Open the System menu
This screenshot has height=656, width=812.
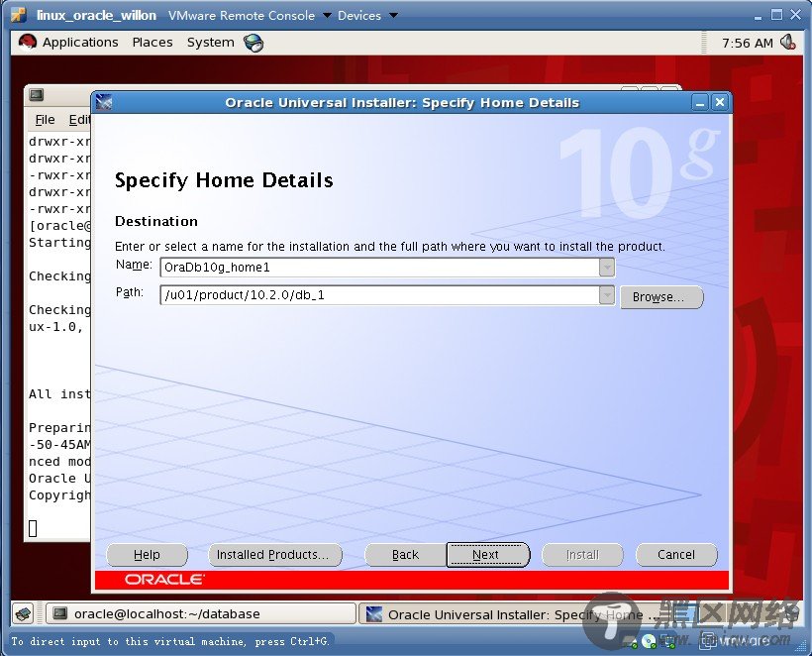210,43
